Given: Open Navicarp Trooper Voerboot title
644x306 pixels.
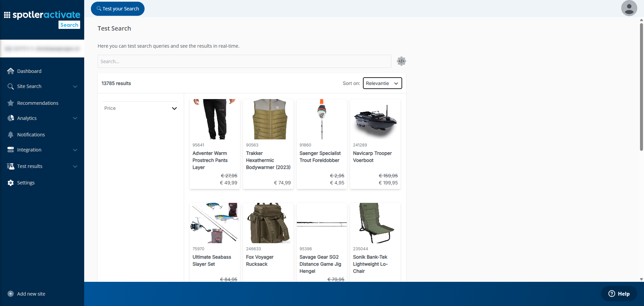Looking at the screenshot, I should point(372,157).
